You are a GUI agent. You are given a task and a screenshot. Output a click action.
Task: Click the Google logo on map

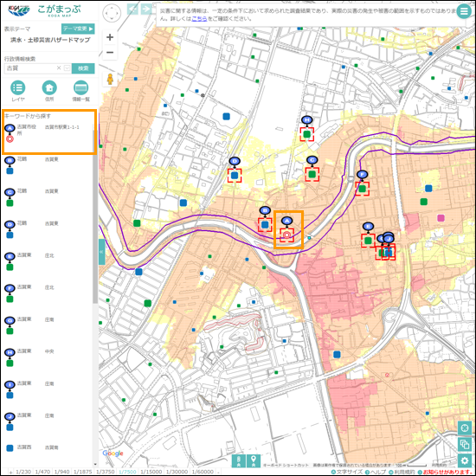pyautogui.click(x=113, y=453)
